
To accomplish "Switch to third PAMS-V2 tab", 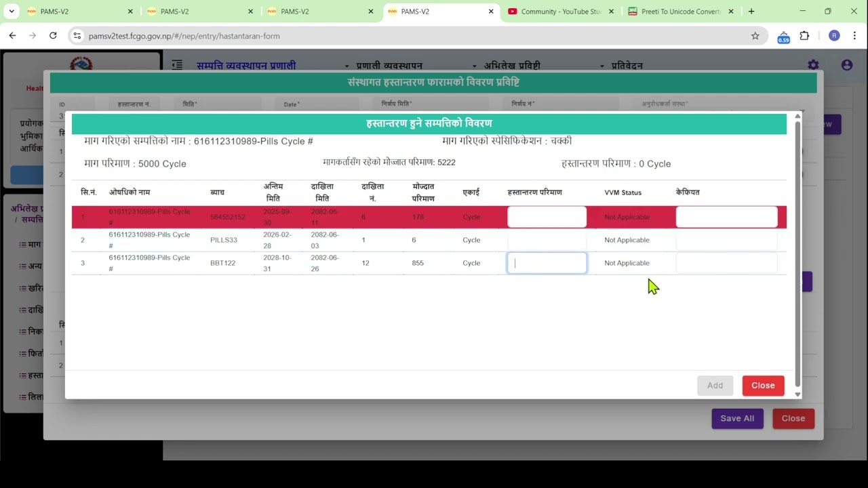I will click(321, 12).
